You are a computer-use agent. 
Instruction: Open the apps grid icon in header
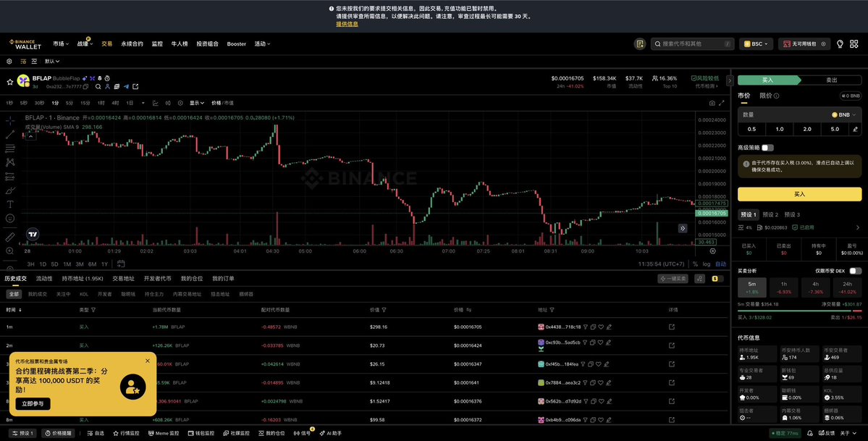[x=854, y=43]
